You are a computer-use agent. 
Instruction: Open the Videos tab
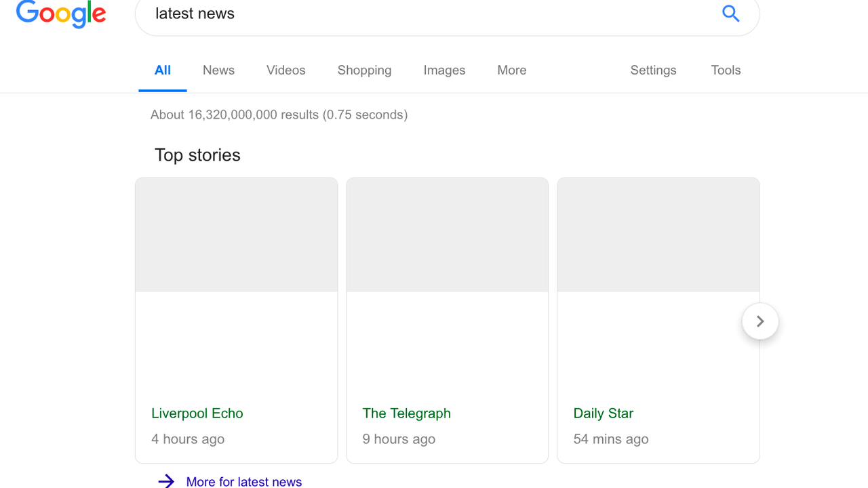285,70
